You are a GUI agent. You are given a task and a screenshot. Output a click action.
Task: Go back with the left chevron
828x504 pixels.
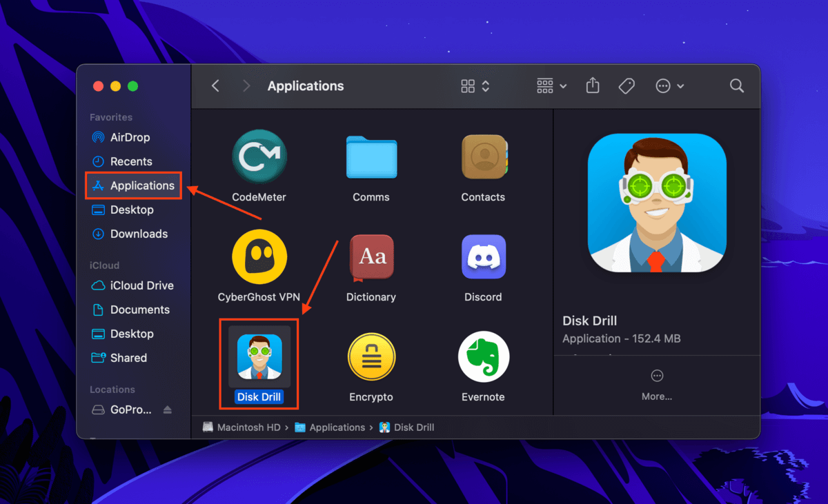tap(215, 86)
